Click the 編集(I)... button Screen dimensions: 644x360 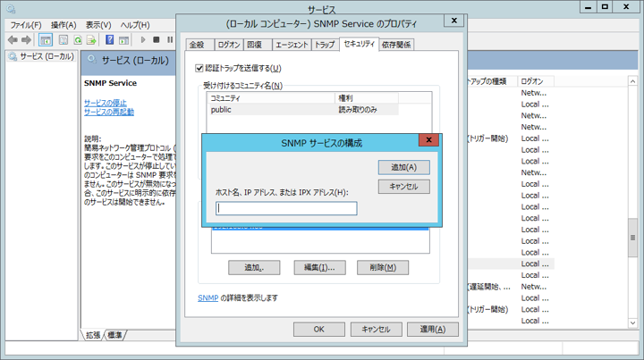(319, 268)
